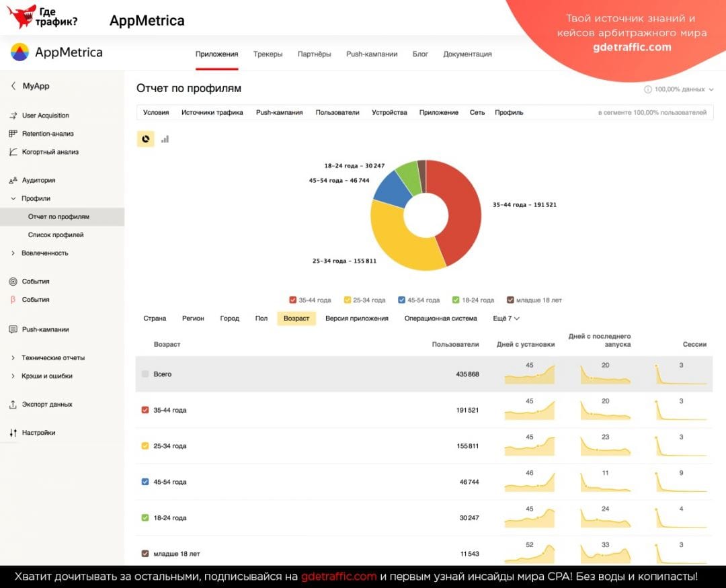Uncheck 45-54 года in chart legend
The width and height of the screenshot is (726, 588).
401,300
